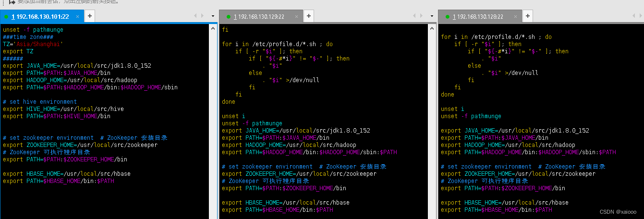Click 'export PATH=$HBASE_HOME/bin:$PATH' in the 192.168.130.128 pane
644x219 pixels.
[x=497, y=209]
